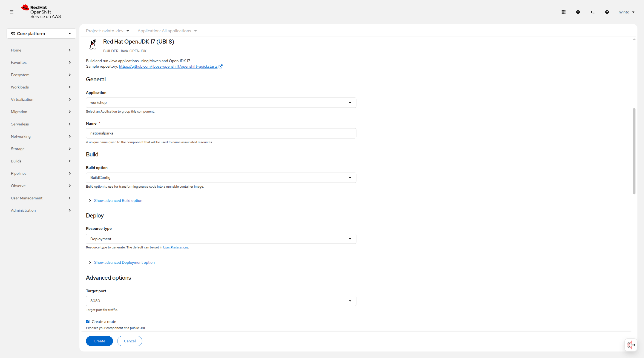Click the Cancel button
The height and width of the screenshot is (358, 644).
(x=130, y=341)
